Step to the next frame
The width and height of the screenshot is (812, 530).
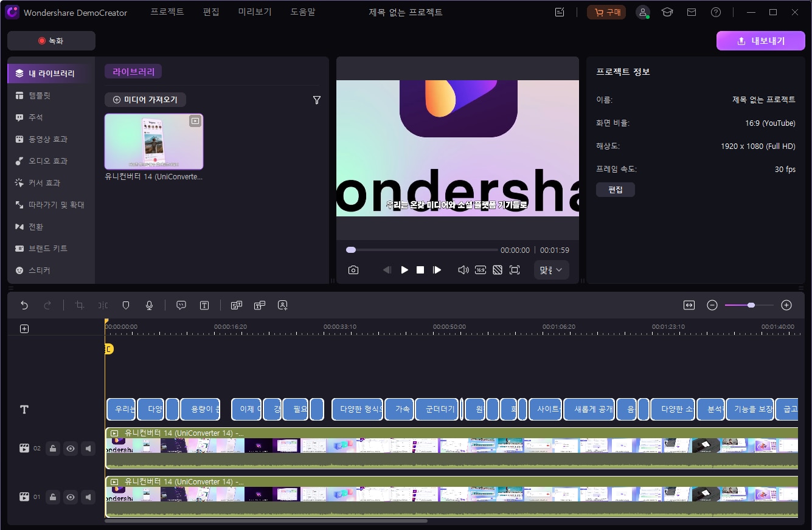[x=437, y=270]
